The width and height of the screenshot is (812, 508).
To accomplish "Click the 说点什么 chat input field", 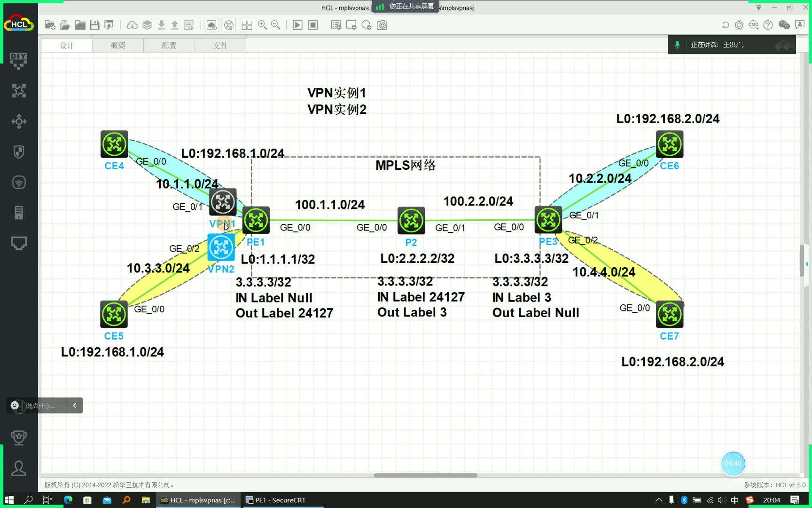I will point(40,405).
